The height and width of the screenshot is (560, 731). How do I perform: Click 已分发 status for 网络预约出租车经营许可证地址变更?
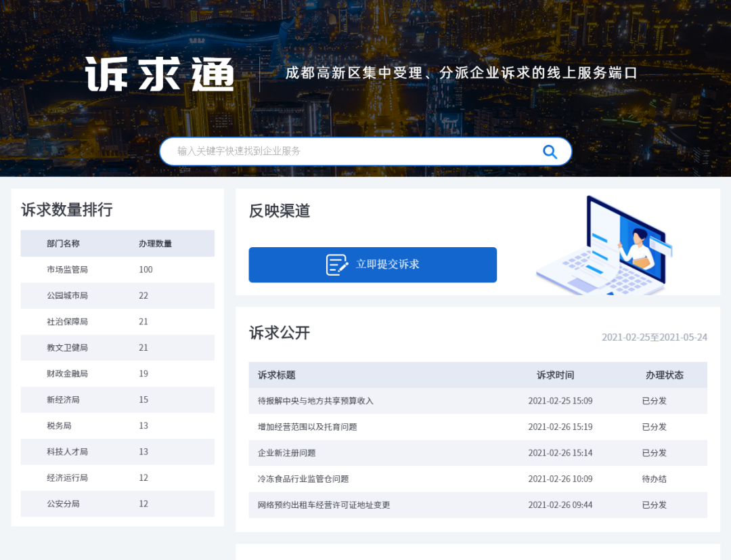[x=654, y=505]
